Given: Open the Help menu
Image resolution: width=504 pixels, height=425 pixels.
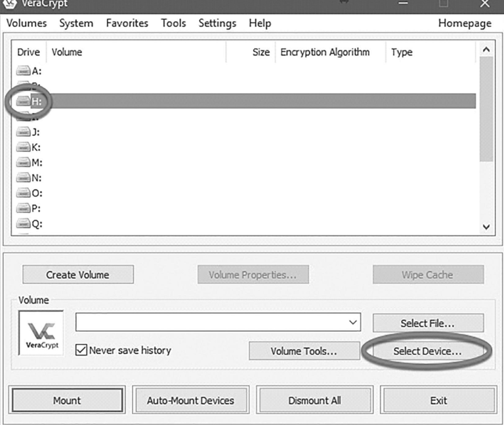Looking at the screenshot, I should (260, 23).
